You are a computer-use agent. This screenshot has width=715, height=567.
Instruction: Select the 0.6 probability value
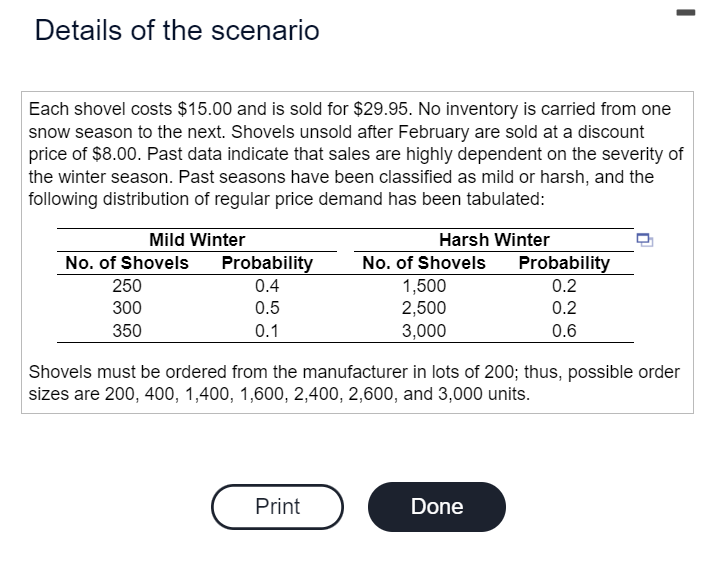tap(564, 331)
